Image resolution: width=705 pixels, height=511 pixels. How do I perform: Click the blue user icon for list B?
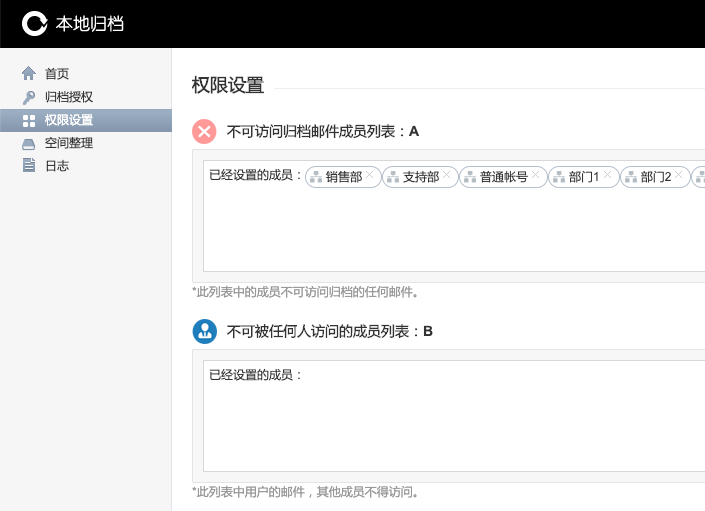(204, 331)
